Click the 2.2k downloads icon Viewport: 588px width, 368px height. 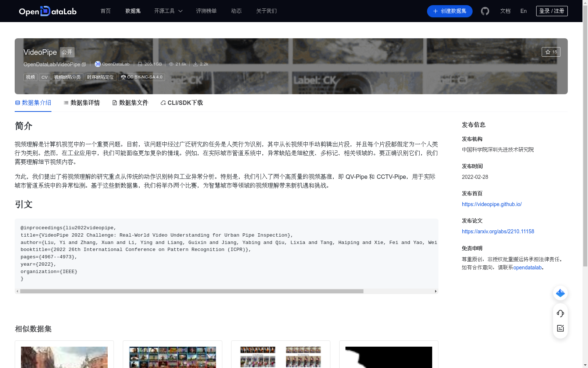coord(196,64)
